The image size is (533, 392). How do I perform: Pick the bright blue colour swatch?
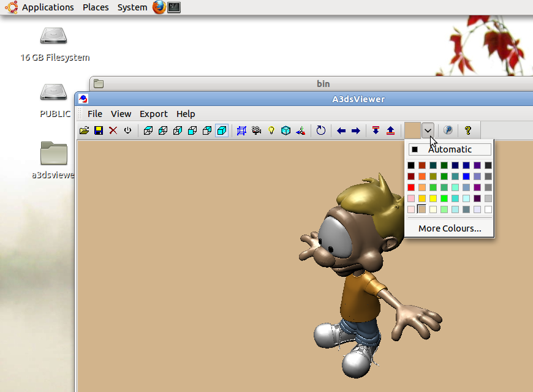466,176
